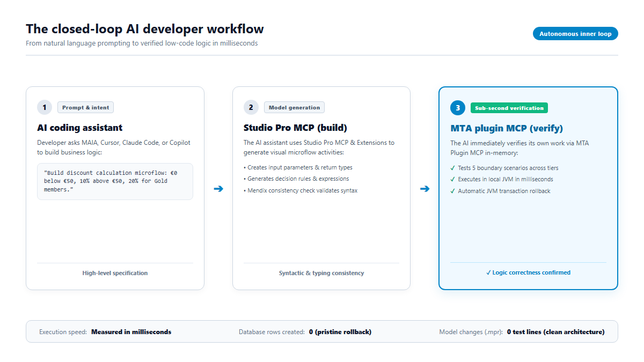Click the 'High-level specification' footer
The width and height of the screenshot is (644, 362).
coord(115,273)
